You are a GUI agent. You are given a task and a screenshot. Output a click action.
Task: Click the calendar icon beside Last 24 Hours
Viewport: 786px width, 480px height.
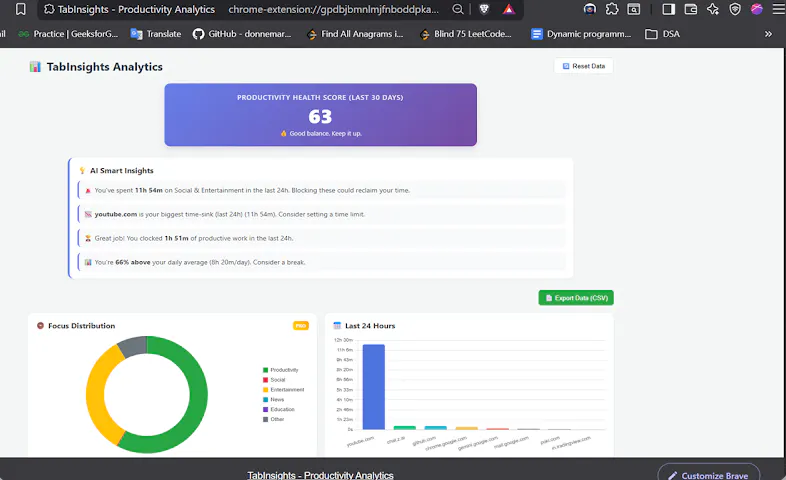(337, 326)
